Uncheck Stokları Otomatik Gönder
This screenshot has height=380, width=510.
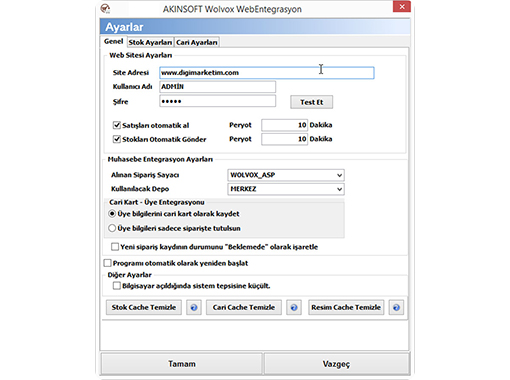116,139
